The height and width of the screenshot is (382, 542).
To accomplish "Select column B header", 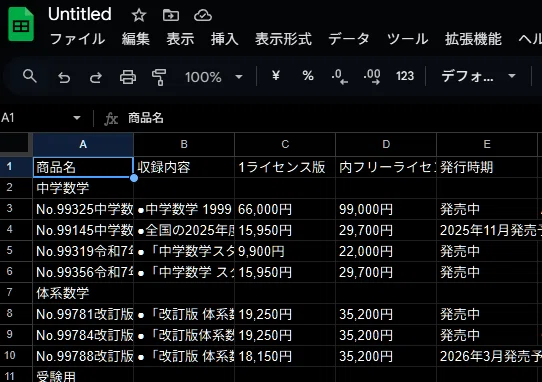I will click(184, 144).
